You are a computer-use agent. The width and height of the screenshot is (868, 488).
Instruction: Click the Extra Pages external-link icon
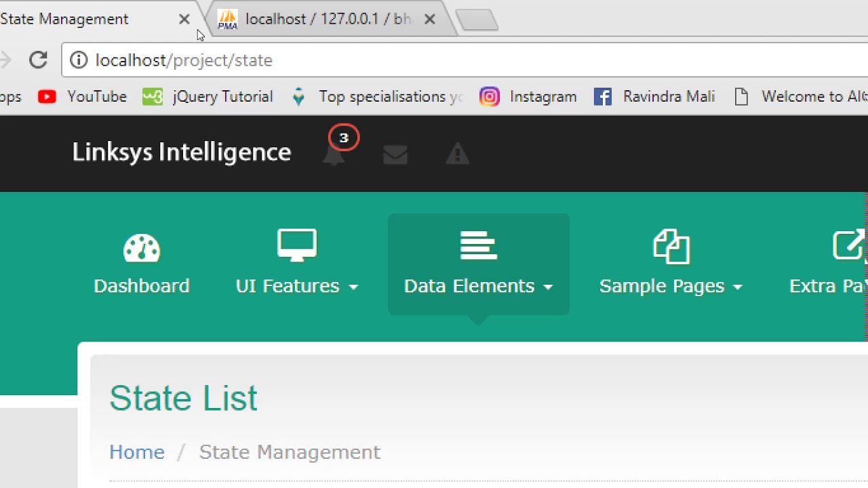tap(850, 245)
